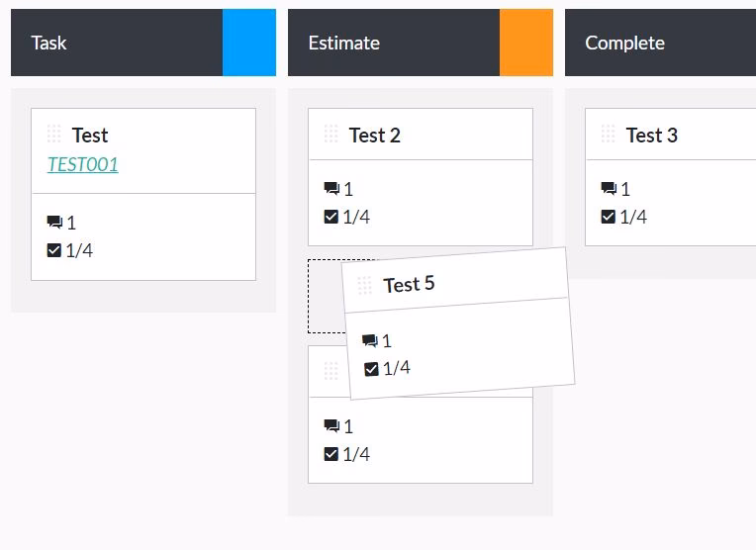Click the comments icon on Test 5 card
756x550 pixels.
[x=370, y=341]
